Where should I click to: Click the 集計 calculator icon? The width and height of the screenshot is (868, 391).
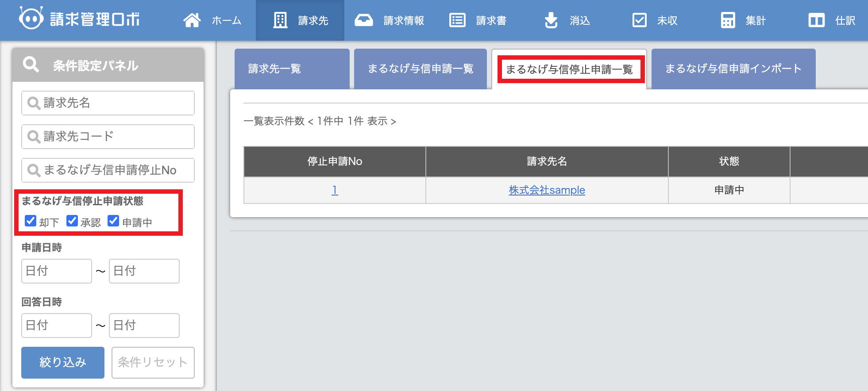click(x=728, y=20)
